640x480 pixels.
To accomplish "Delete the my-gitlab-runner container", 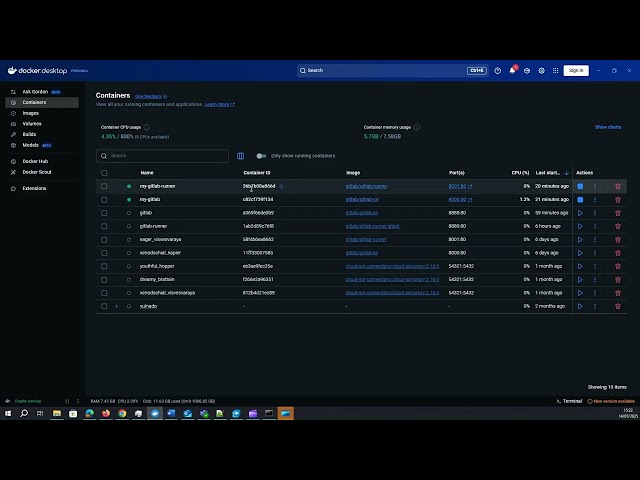I will (618, 186).
